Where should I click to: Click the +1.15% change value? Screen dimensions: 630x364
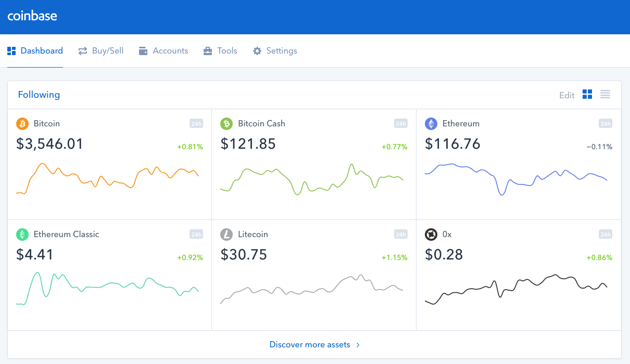395,257
